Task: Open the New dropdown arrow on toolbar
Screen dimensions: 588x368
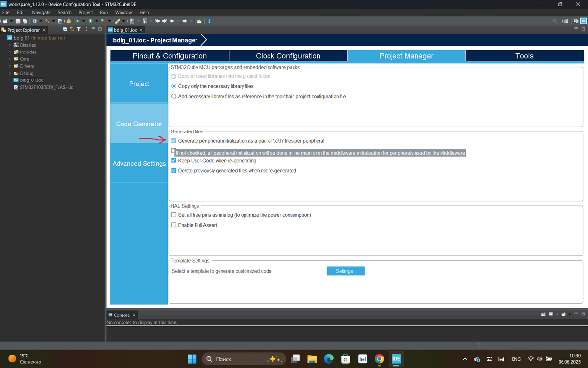Action: tap(11, 21)
